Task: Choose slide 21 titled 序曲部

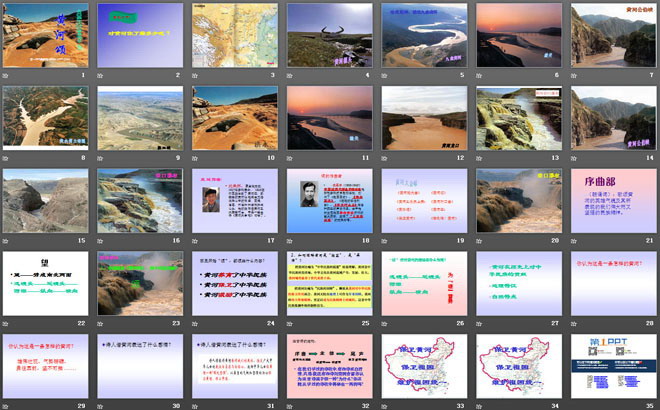Action: (x=612, y=199)
